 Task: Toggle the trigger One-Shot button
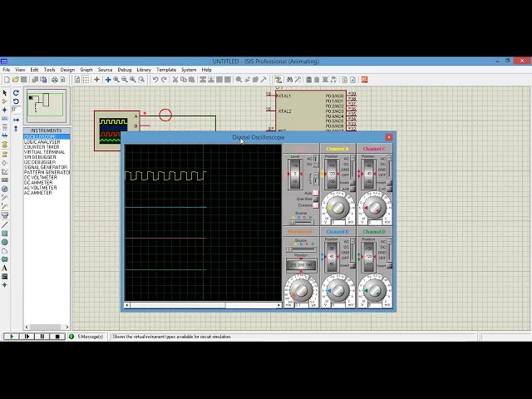(316, 199)
